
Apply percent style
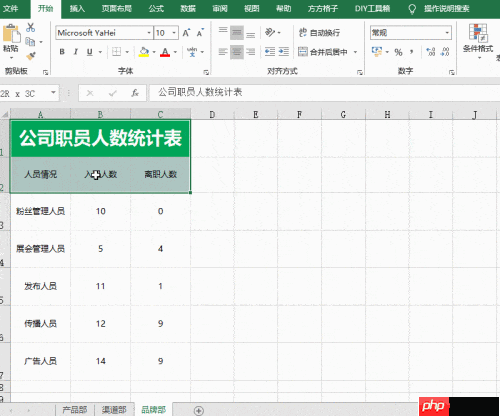coord(398,52)
